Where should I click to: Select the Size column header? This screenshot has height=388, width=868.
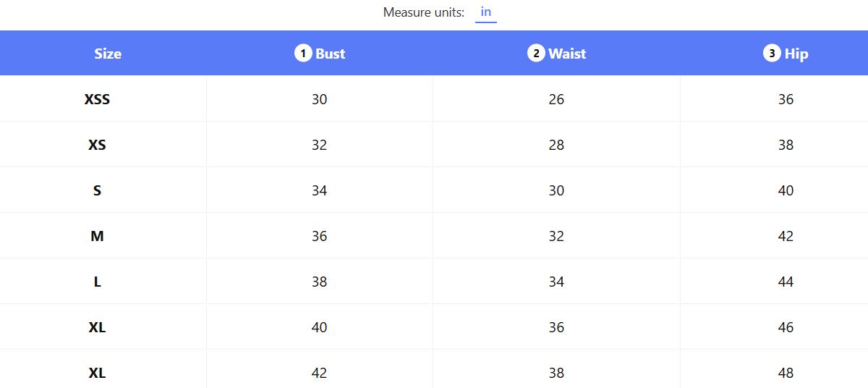click(x=108, y=54)
